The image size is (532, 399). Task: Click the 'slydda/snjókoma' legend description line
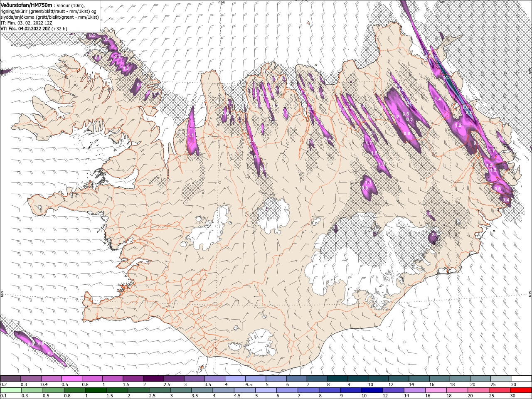[x=49, y=17]
